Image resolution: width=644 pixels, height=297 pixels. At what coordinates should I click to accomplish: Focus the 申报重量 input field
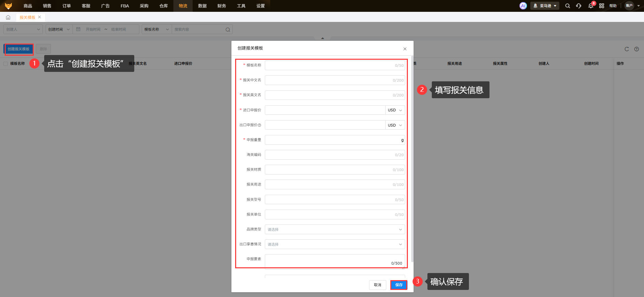335,140
